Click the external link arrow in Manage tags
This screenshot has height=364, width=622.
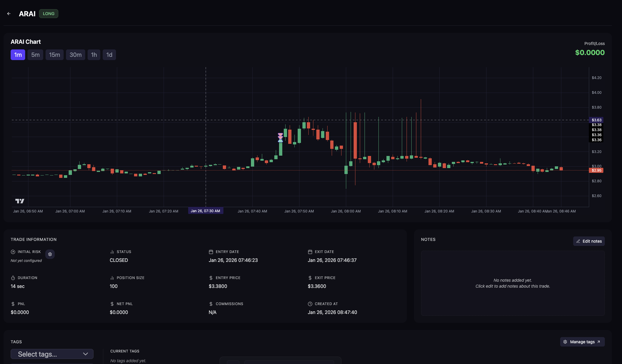coord(599,342)
